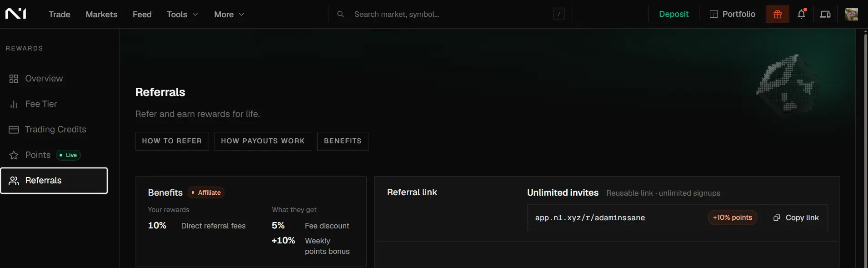This screenshot has height=268, width=868.
Task: Click the Referrals people icon
Action: (x=14, y=181)
